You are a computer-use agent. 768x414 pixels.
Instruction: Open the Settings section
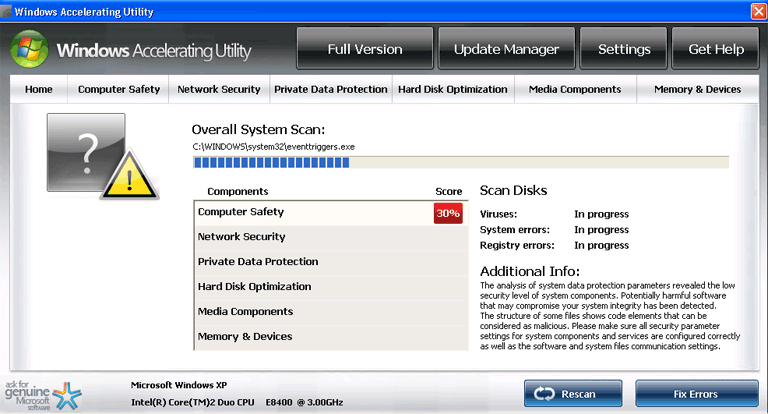623,49
